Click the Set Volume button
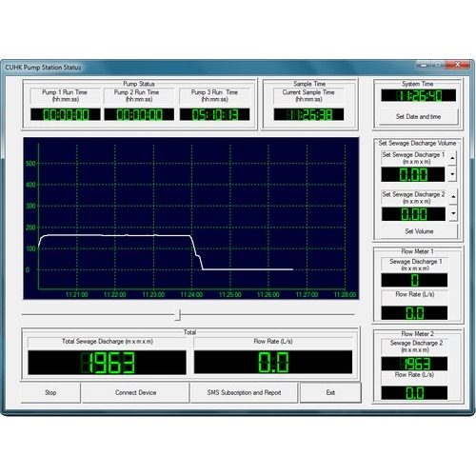 419,231
